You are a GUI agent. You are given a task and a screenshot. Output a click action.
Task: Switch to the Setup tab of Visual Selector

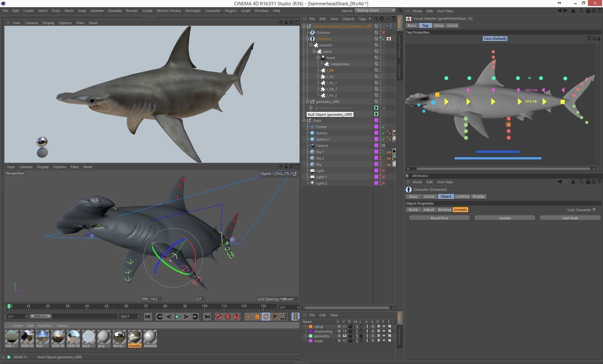(438, 25)
